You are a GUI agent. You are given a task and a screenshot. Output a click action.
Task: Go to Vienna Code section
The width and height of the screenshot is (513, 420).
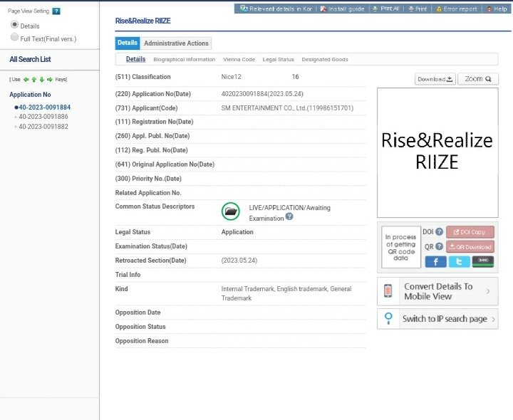click(239, 60)
